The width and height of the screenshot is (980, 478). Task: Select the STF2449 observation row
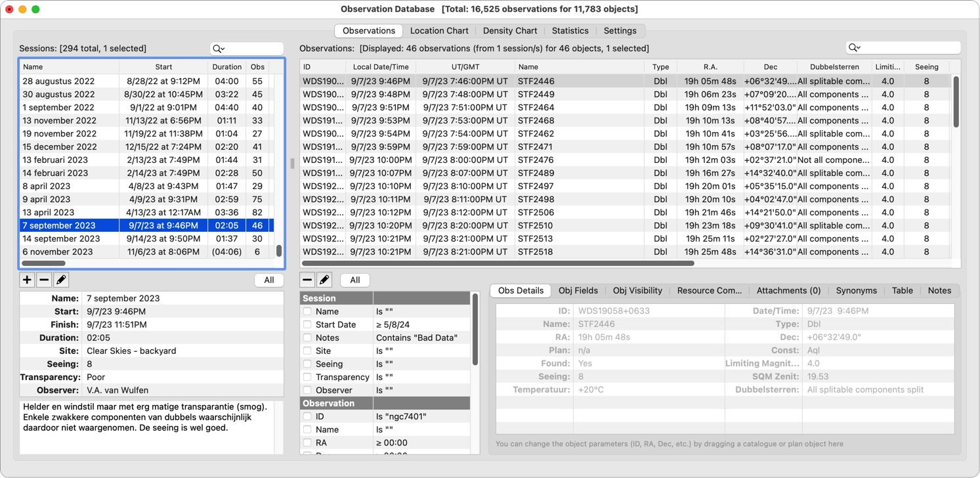(625, 94)
